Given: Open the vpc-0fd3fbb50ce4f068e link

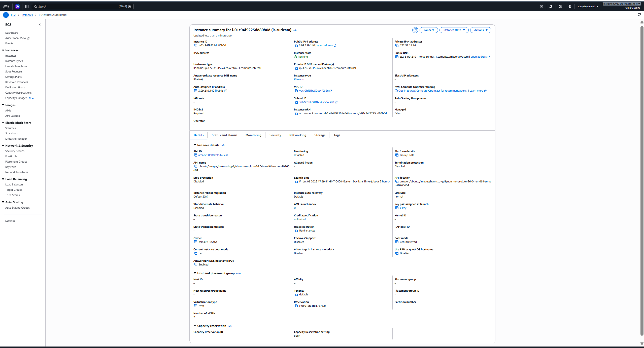Looking at the screenshot, I should click(x=314, y=91).
